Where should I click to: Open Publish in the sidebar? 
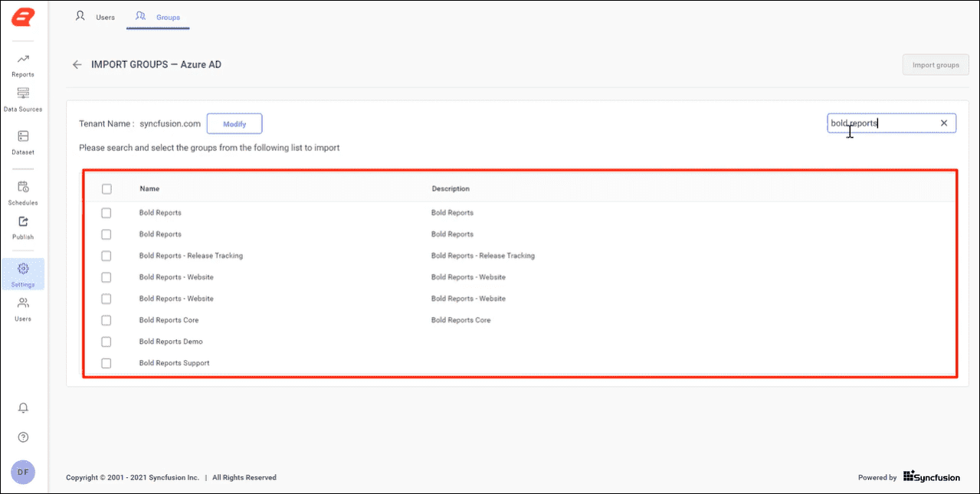click(x=23, y=227)
